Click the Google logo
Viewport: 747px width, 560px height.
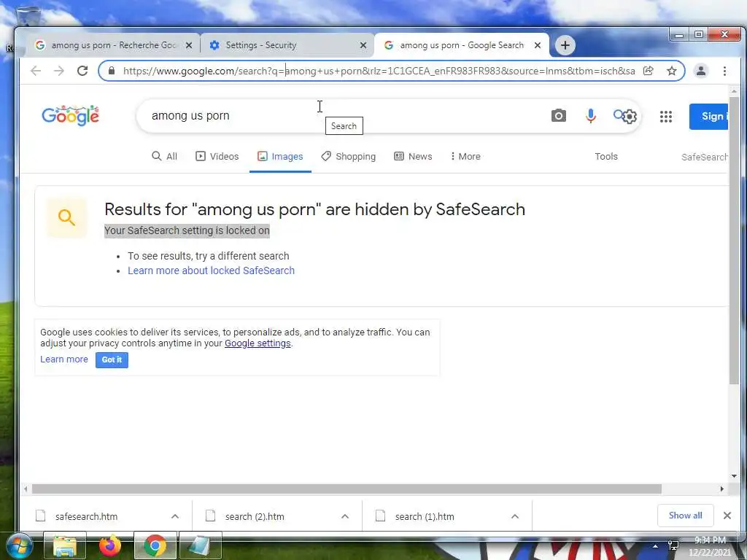click(x=71, y=116)
